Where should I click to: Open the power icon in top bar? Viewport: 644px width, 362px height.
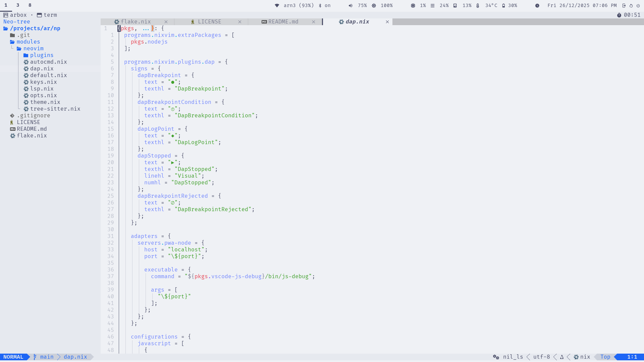(x=638, y=5)
